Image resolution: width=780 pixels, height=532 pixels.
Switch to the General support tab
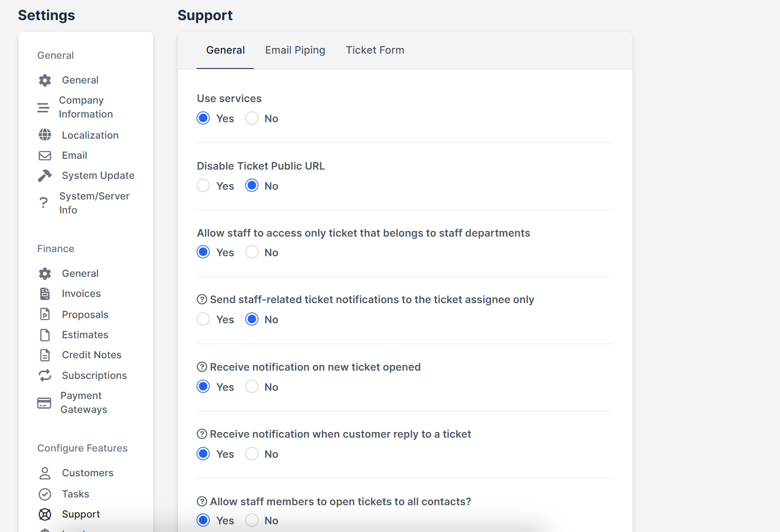(225, 50)
